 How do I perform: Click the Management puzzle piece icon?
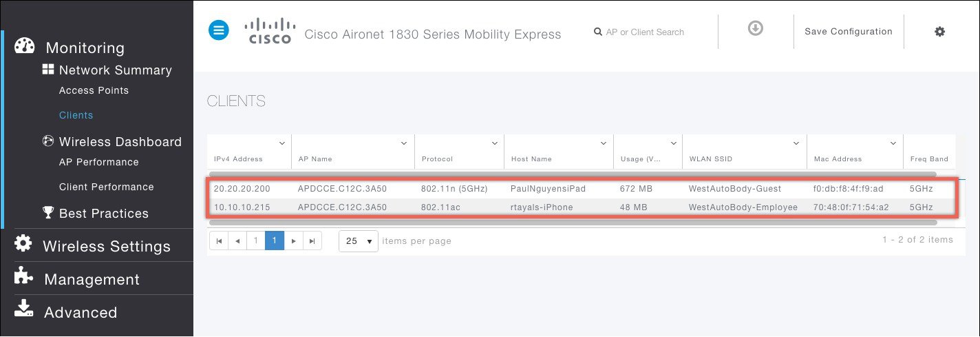[23, 278]
